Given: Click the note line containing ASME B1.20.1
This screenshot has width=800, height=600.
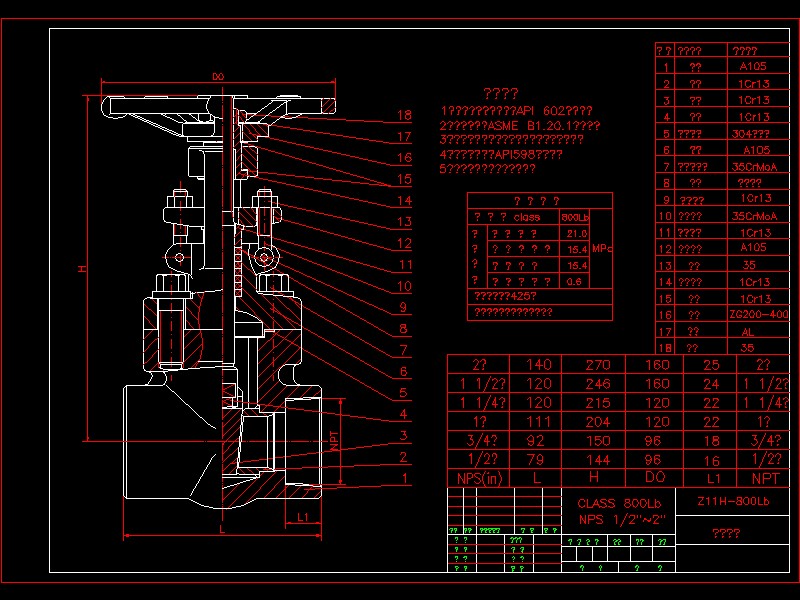Looking at the screenshot, I should [520, 126].
